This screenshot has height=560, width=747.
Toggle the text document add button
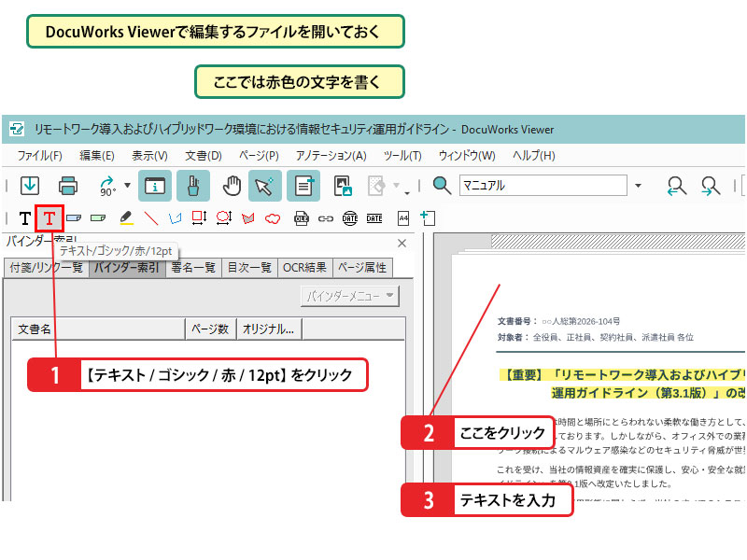coord(303,185)
